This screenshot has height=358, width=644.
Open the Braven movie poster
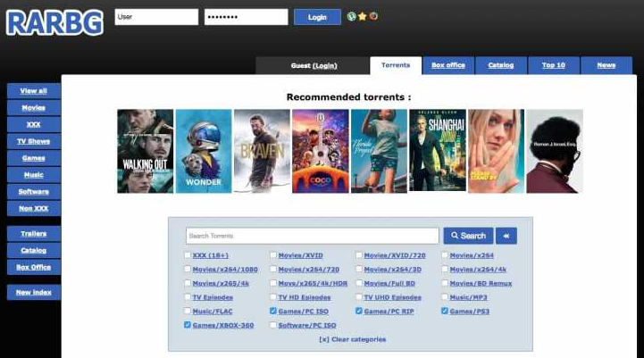pos(262,151)
